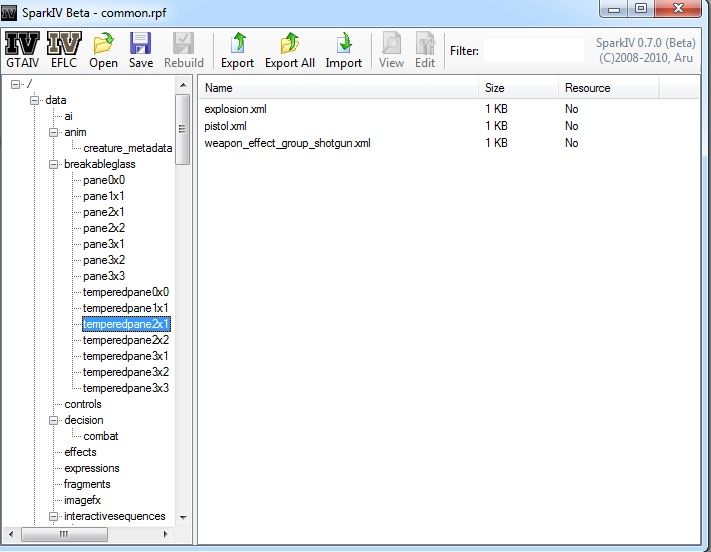Image resolution: width=711 pixels, height=552 pixels.
Task: Select the ai folder in tree
Action: (68, 116)
